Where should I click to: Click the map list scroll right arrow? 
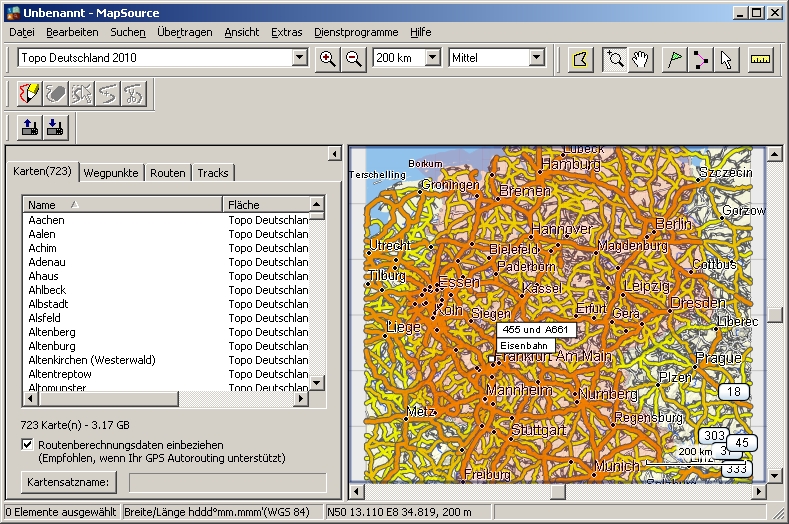(x=301, y=399)
